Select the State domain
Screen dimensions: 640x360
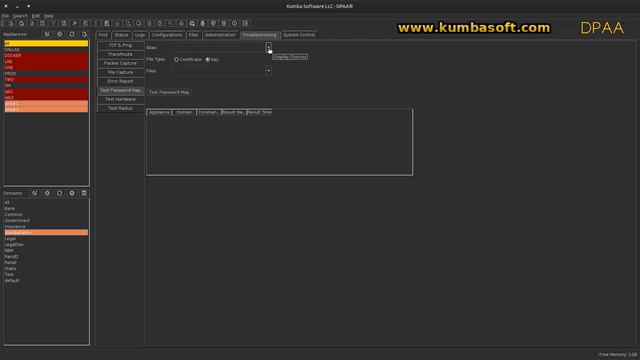click(46, 269)
